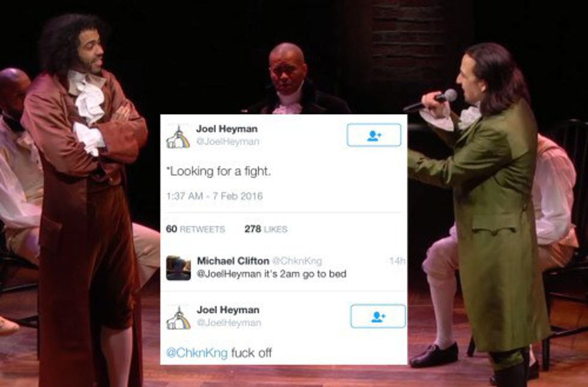Open the gray @ChknKng handle beside Michael Clifton
The image size is (588, 387).
pyautogui.click(x=297, y=260)
